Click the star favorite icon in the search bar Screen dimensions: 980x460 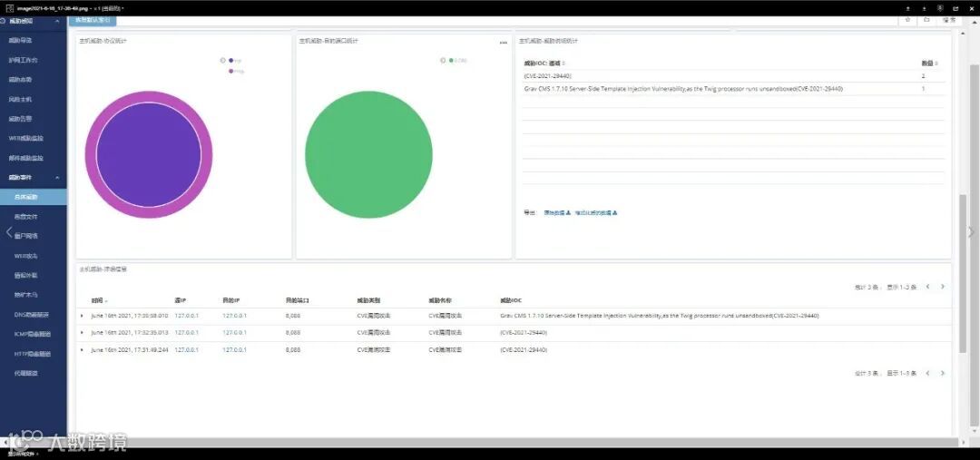907,20
